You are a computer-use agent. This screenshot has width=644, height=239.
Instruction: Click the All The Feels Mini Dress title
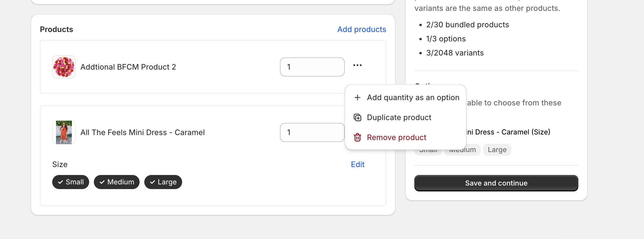[143, 132]
